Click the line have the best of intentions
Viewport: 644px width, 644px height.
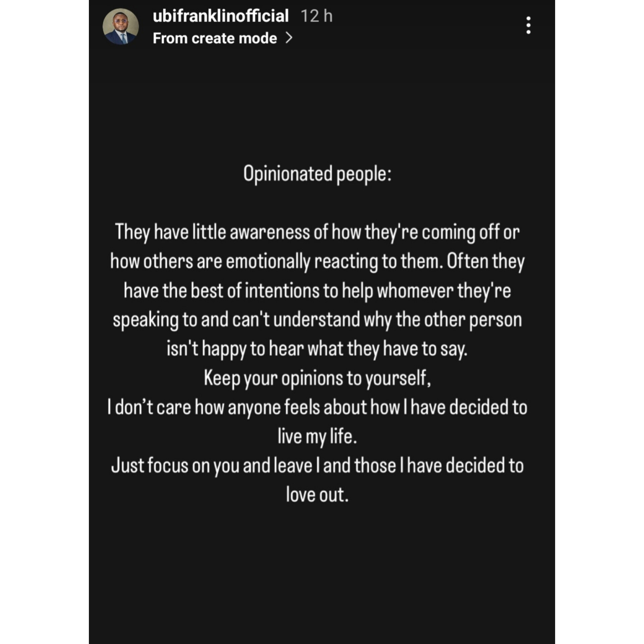317,290
